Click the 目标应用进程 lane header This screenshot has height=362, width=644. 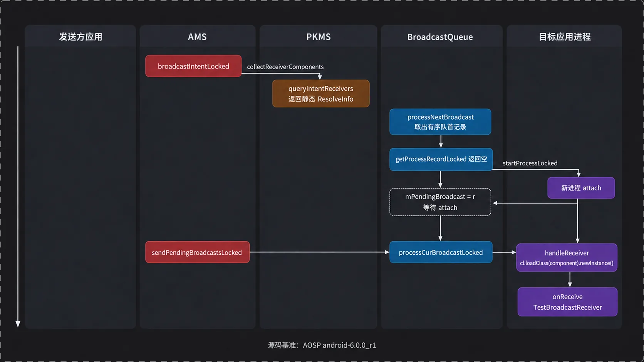tap(565, 37)
